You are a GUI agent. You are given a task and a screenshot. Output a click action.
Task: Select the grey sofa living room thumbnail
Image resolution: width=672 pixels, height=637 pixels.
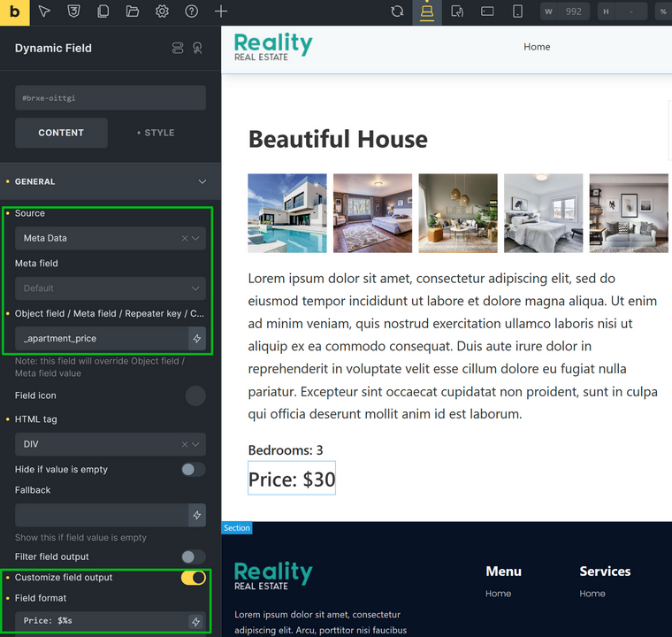pos(629,213)
